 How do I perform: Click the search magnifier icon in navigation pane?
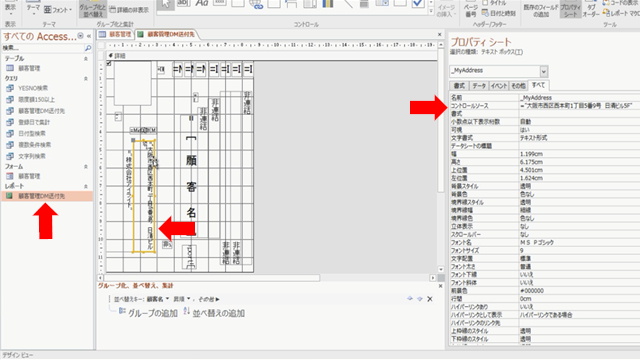click(x=88, y=48)
